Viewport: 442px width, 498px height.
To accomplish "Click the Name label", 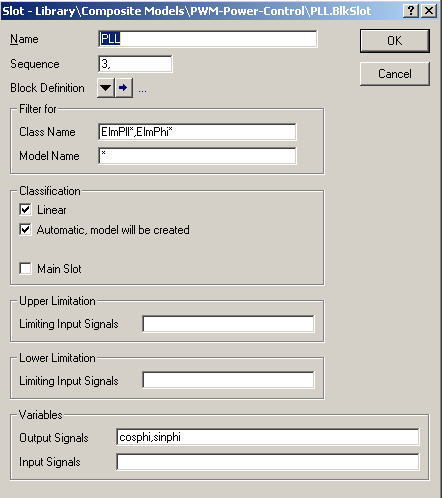I will pyautogui.click(x=24, y=39).
